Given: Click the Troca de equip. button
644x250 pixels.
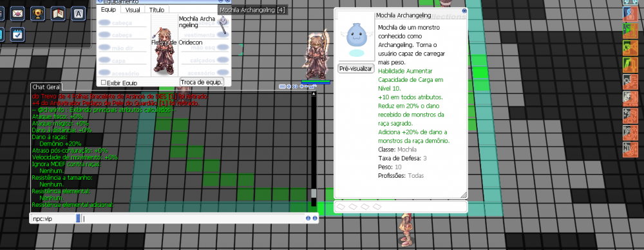Looking at the screenshot, I should (202, 82).
